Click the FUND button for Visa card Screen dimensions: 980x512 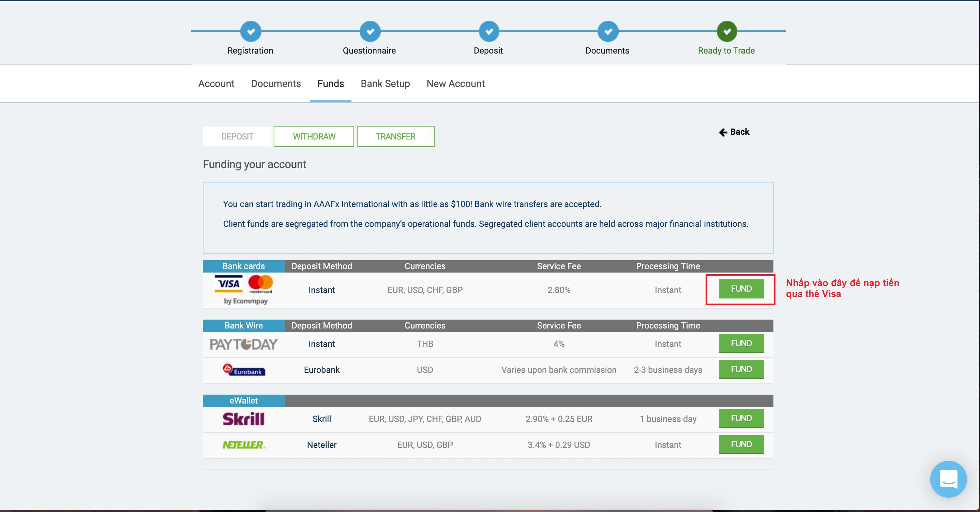pos(741,289)
